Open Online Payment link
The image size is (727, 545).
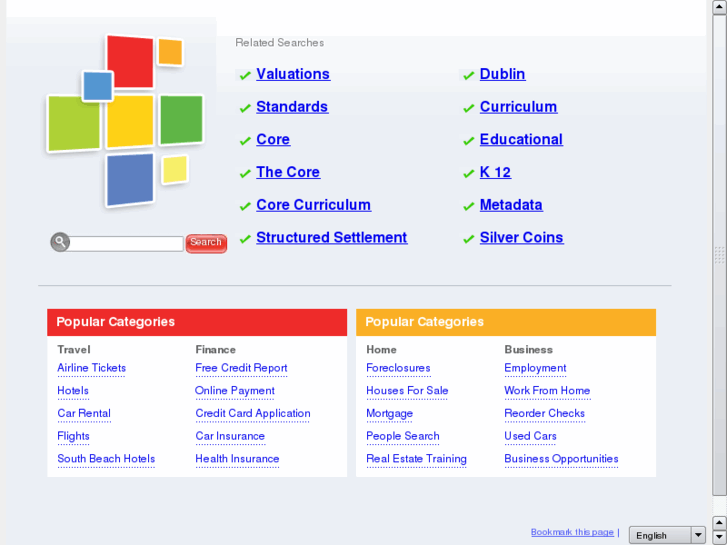tap(235, 391)
